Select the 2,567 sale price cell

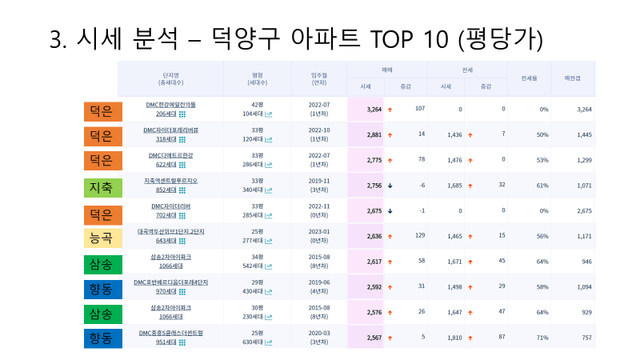(366, 338)
